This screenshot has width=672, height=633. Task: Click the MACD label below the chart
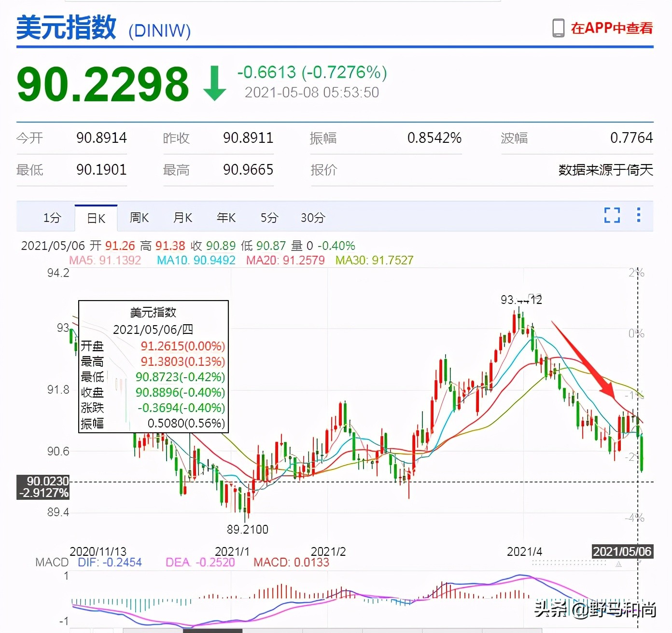(51, 562)
